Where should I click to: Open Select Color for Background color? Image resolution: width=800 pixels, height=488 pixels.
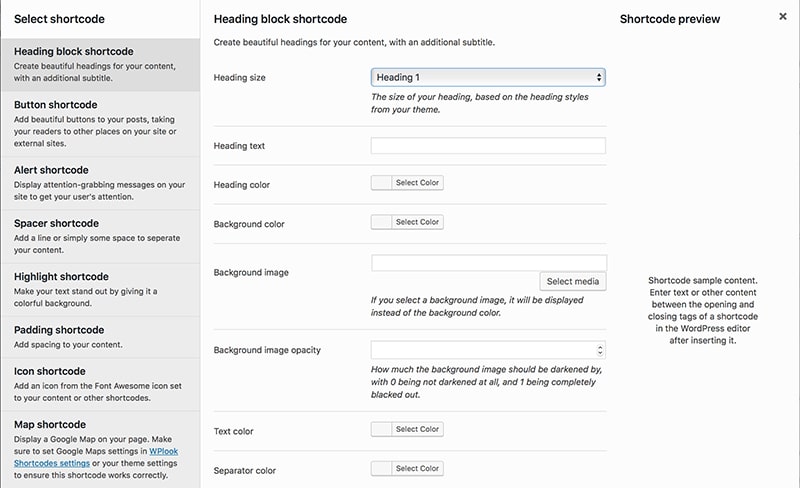coord(417,222)
